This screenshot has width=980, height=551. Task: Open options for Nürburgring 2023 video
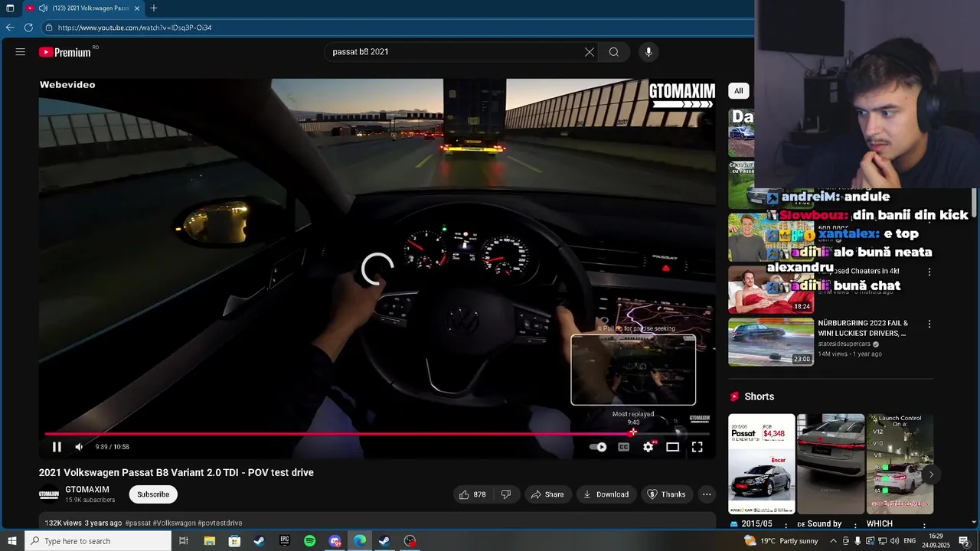point(929,324)
